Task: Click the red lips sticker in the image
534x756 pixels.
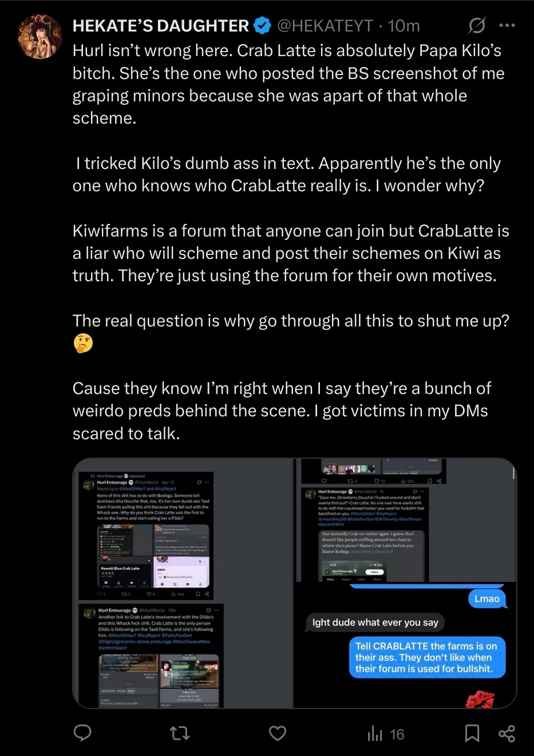Action: pos(480,699)
